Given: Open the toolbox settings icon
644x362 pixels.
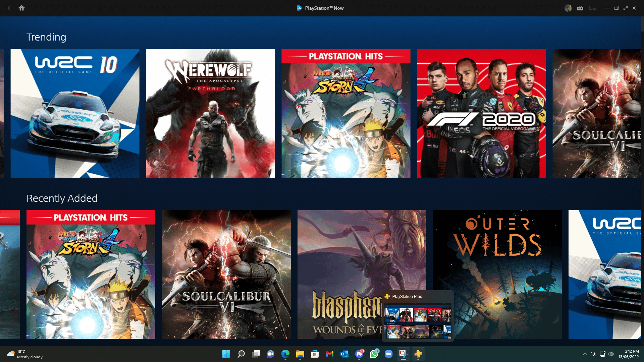Looking at the screenshot, I should tap(580, 8).
